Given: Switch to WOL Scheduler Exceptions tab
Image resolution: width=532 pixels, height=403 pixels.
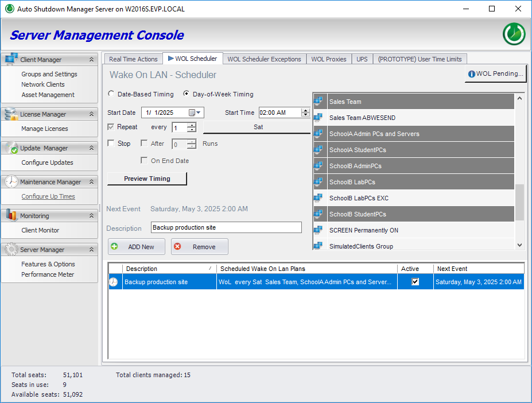Looking at the screenshot, I should 264,59.
